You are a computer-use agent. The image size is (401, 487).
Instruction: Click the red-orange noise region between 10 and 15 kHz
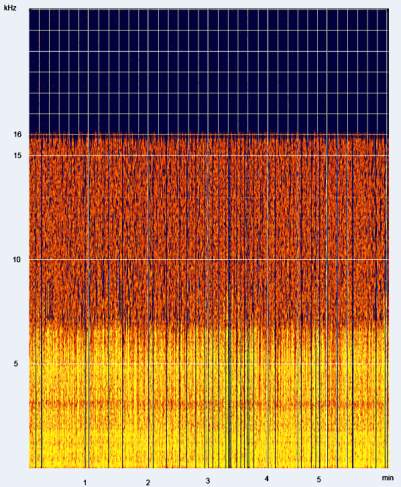click(x=209, y=207)
